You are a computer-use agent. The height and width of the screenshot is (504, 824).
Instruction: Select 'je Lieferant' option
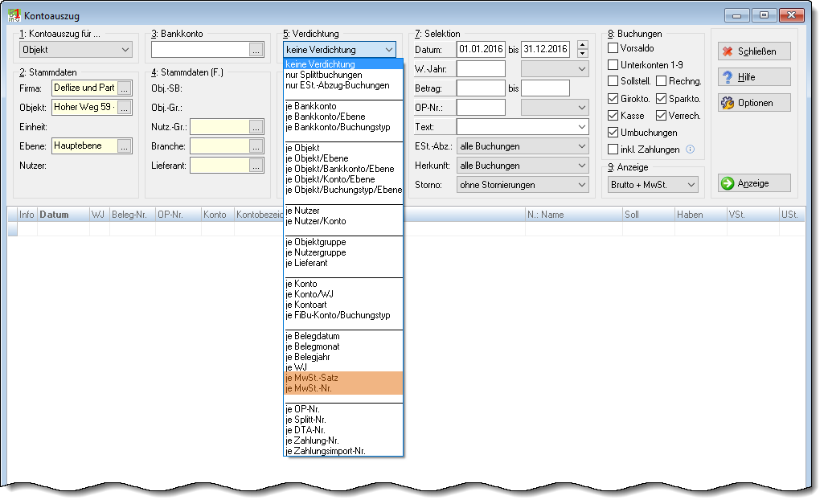[x=343, y=263]
